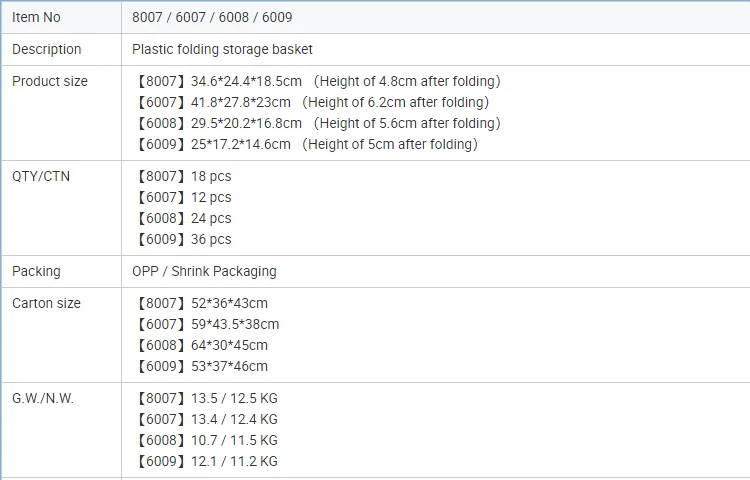Image resolution: width=750 pixels, height=480 pixels.
Task: Click the "Product size" label
Action: [50, 81]
